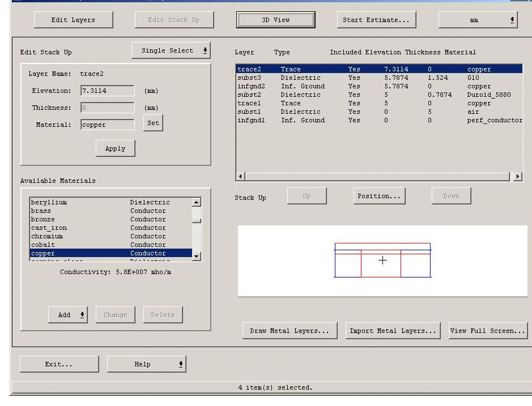Select trace2 row in layer list

point(379,69)
